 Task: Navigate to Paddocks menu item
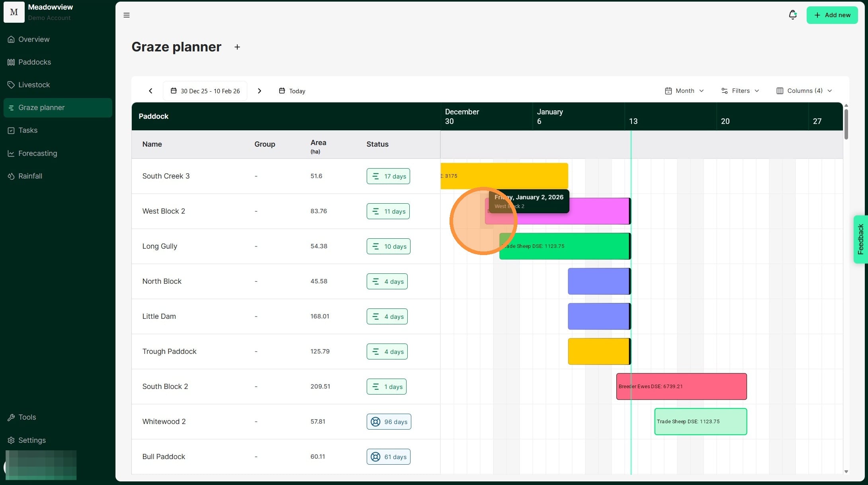[34, 62]
